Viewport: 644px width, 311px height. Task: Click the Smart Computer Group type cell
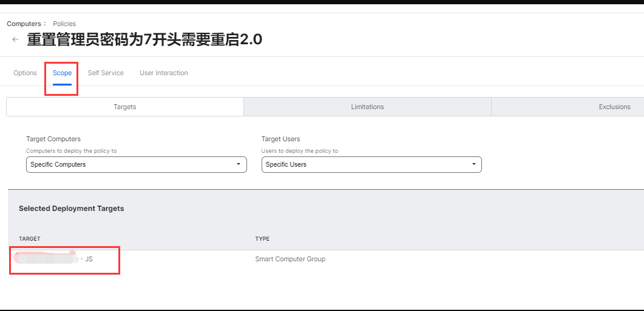tap(290, 259)
